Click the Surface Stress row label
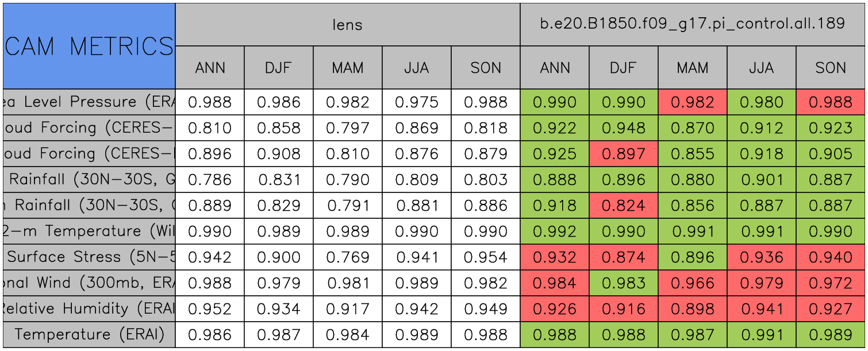868x351 pixels. [x=89, y=257]
